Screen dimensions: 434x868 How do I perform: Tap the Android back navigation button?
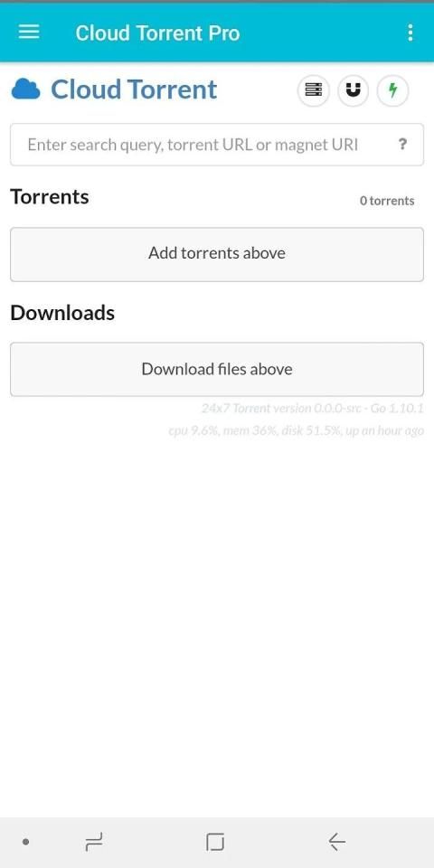(336, 842)
